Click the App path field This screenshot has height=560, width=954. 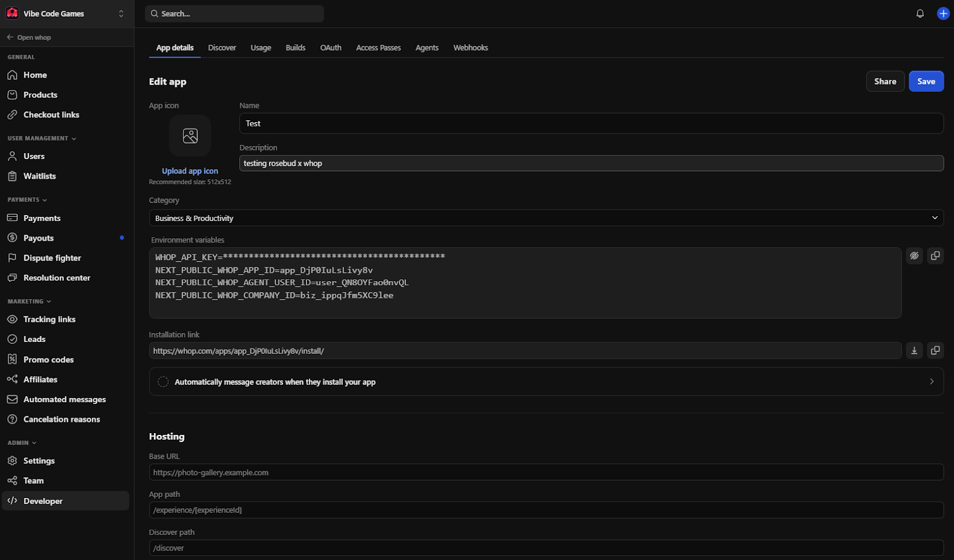[546, 510]
